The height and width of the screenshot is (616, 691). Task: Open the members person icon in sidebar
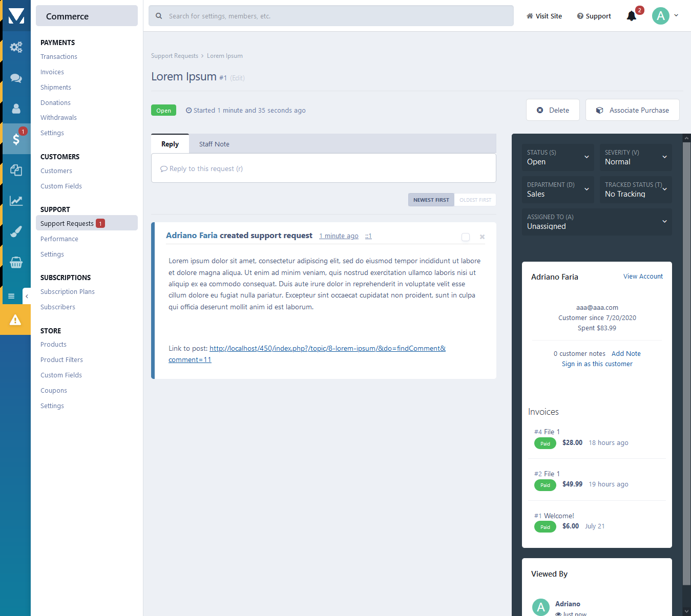click(16, 109)
